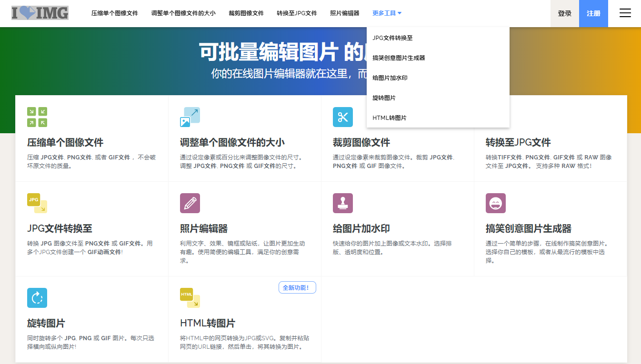Select JPG文件转换至 in dropdown menu
Viewport: 641px width, 364px height.
[392, 38]
